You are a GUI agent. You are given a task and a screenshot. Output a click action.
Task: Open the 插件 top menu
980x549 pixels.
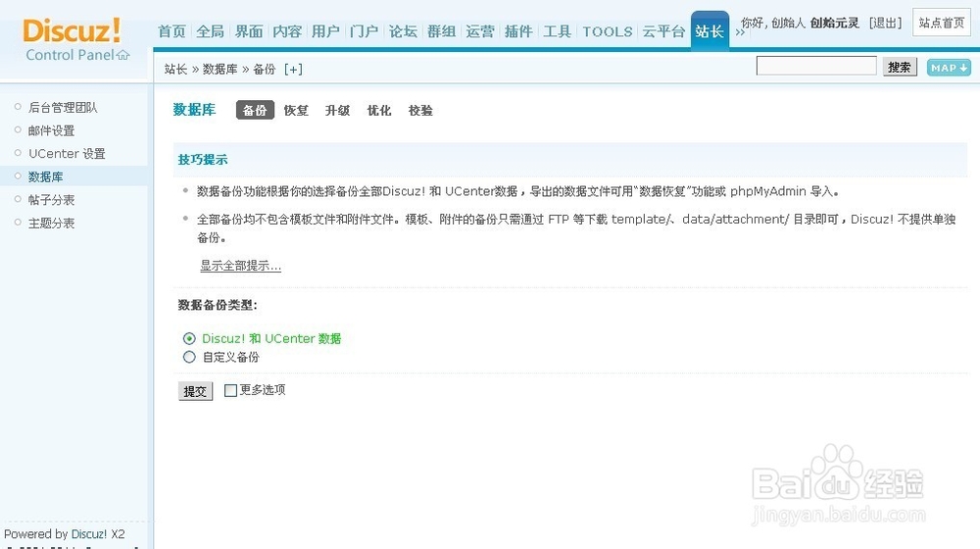(518, 31)
